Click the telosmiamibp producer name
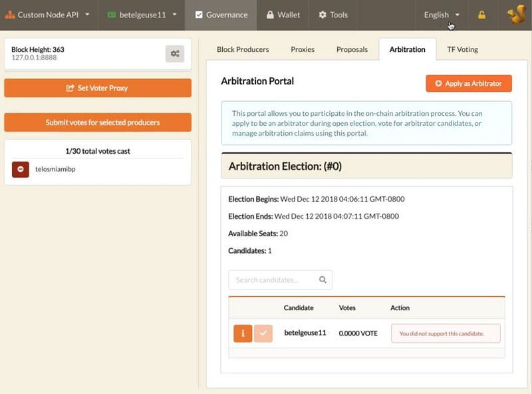 click(x=55, y=169)
